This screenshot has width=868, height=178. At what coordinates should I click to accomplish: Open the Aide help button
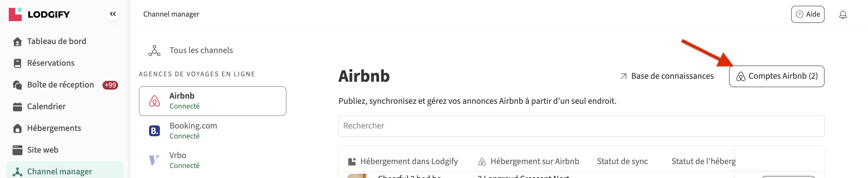click(x=807, y=14)
